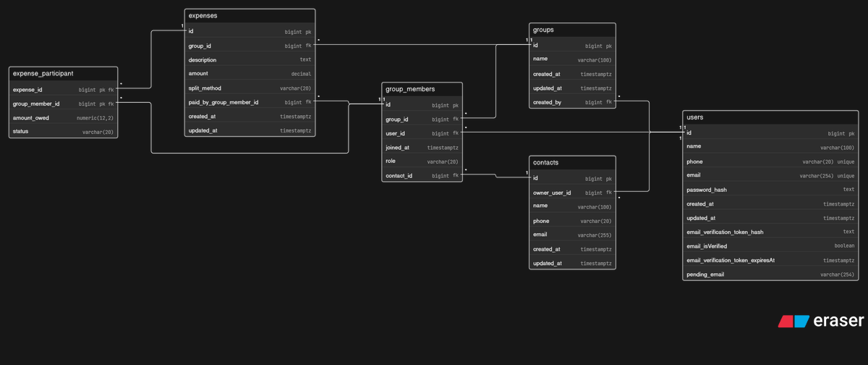Click the joined_at field
868x365 pixels.
click(422, 148)
